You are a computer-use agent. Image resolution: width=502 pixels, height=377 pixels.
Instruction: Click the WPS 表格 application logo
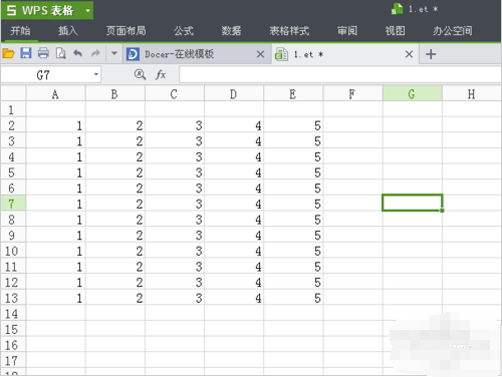pyautogui.click(x=39, y=10)
